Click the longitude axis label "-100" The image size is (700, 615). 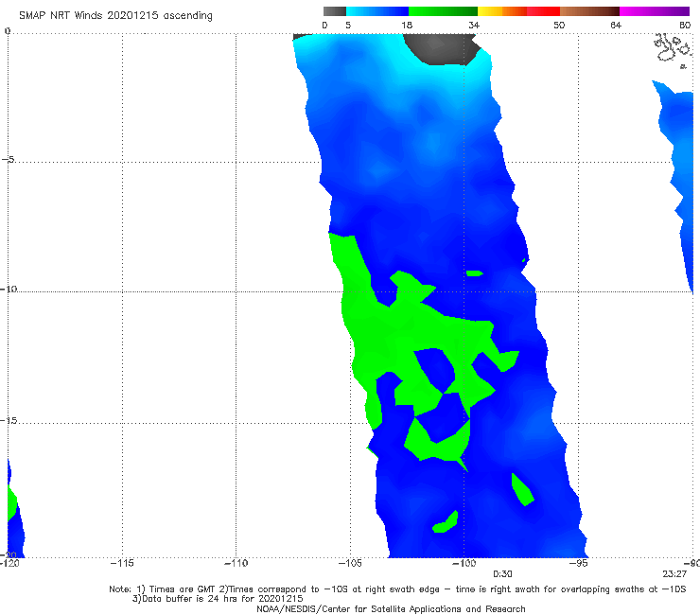pyautogui.click(x=464, y=563)
